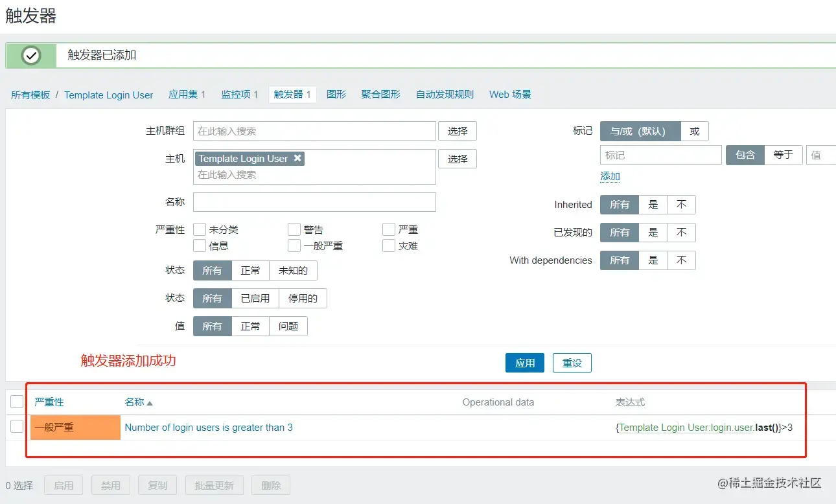
Task: Open Template Login User expression link
Action: click(686, 428)
